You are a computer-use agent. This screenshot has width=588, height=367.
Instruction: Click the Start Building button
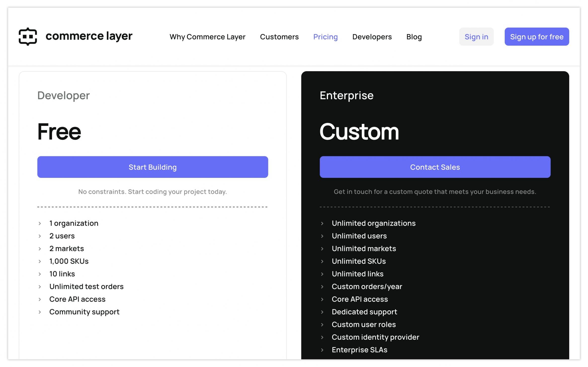point(153,167)
